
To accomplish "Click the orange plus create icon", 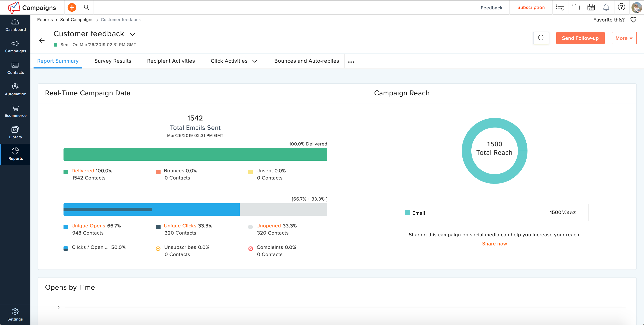I will (72, 8).
